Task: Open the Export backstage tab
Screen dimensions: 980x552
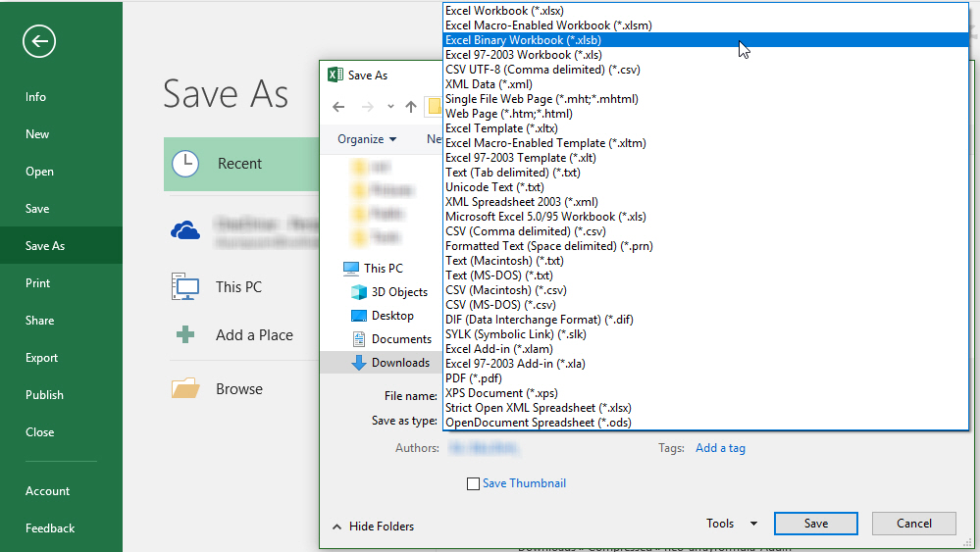Action: (x=61, y=358)
